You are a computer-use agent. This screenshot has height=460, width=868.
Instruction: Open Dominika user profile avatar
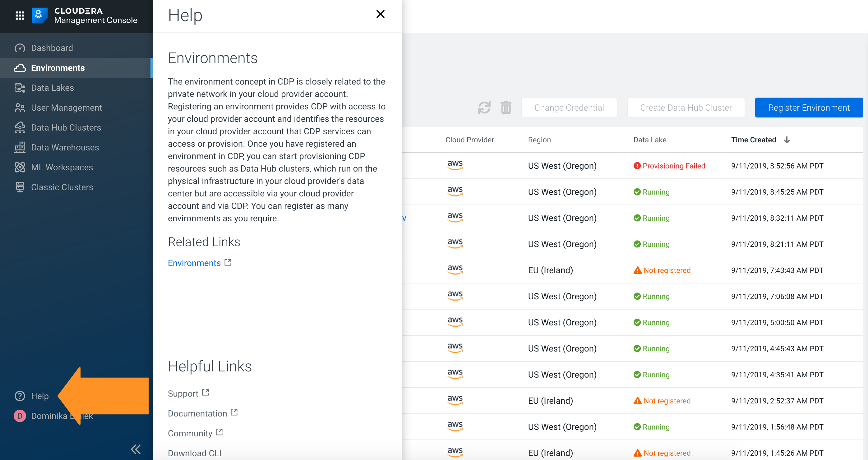(x=20, y=416)
